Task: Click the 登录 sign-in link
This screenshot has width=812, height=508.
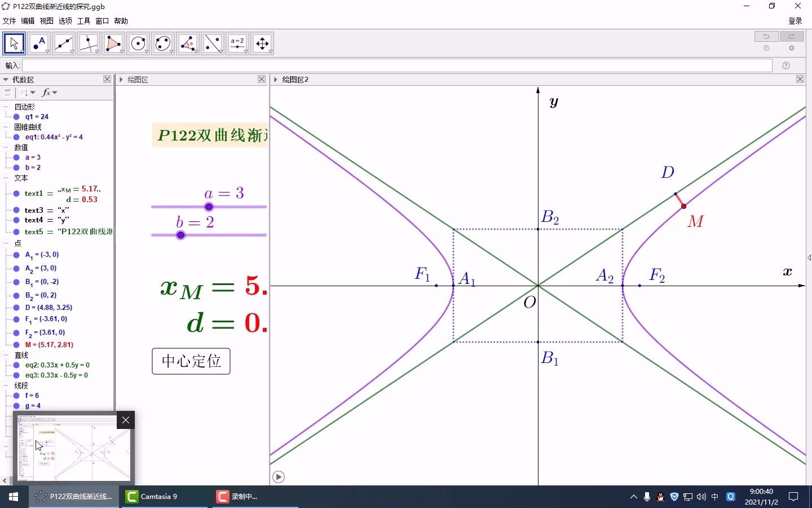Action: point(795,21)
